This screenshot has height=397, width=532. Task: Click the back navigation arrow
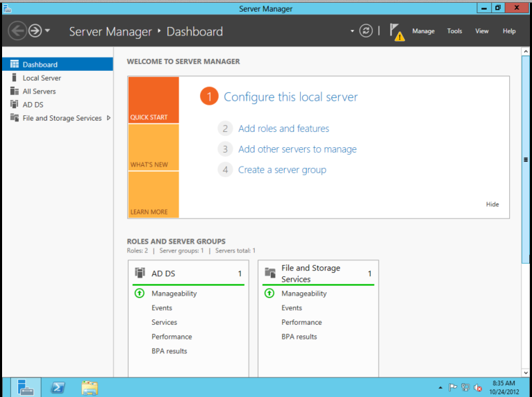pos(17,31)
